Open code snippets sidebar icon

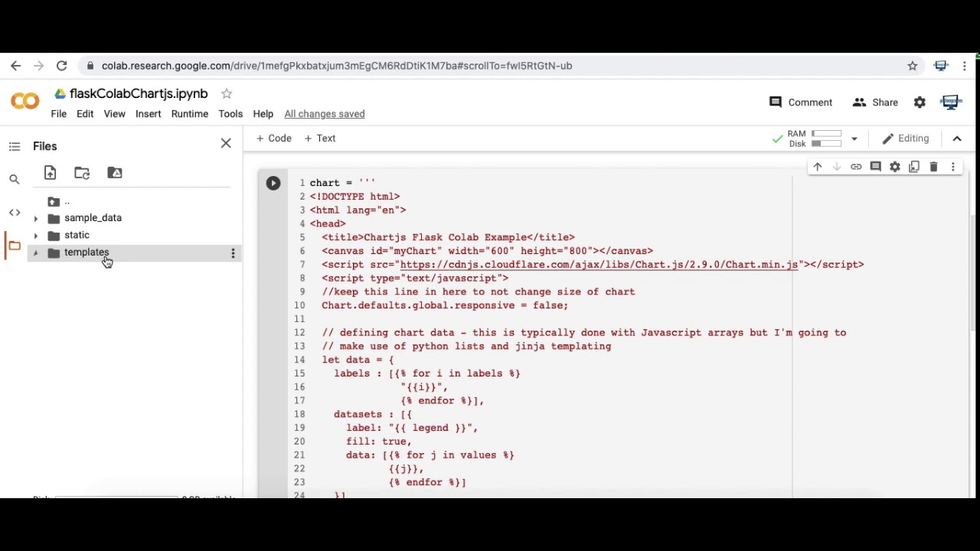(15, 212)
